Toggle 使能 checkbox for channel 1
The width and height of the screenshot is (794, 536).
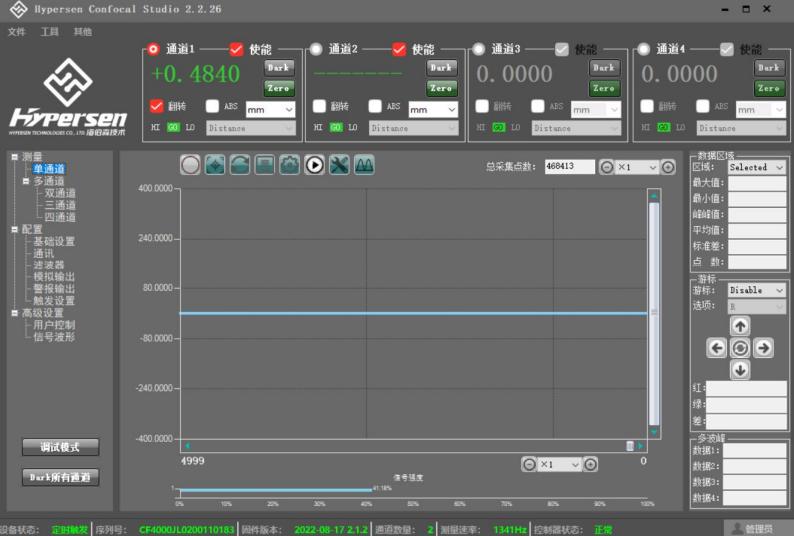tap(236, 49)
